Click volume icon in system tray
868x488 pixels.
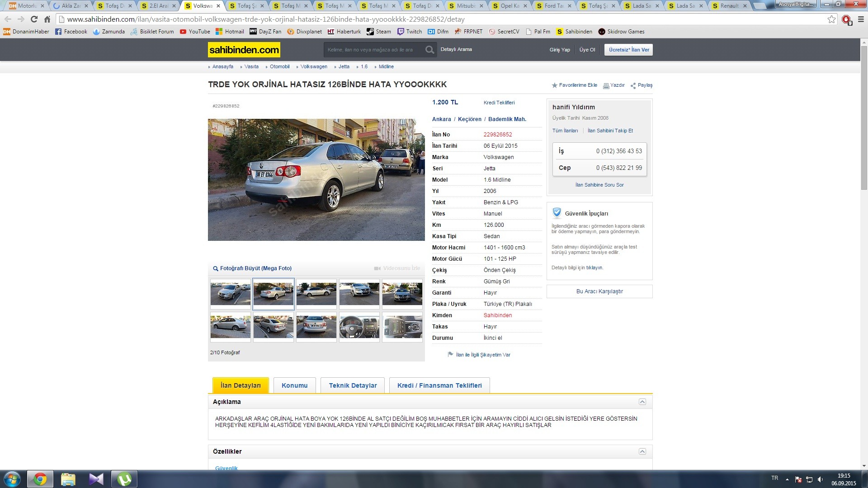pyautogui.click(x=820, y=479)
